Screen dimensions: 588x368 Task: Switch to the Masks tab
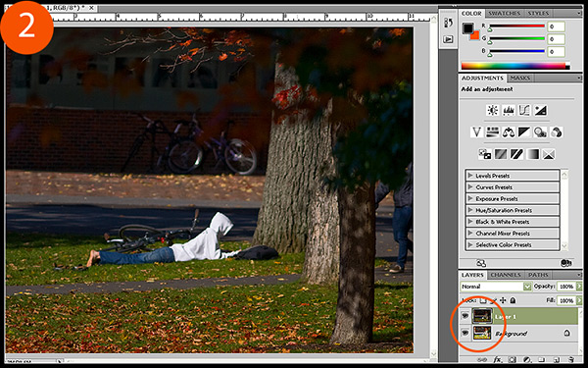(x=520, y=78)
